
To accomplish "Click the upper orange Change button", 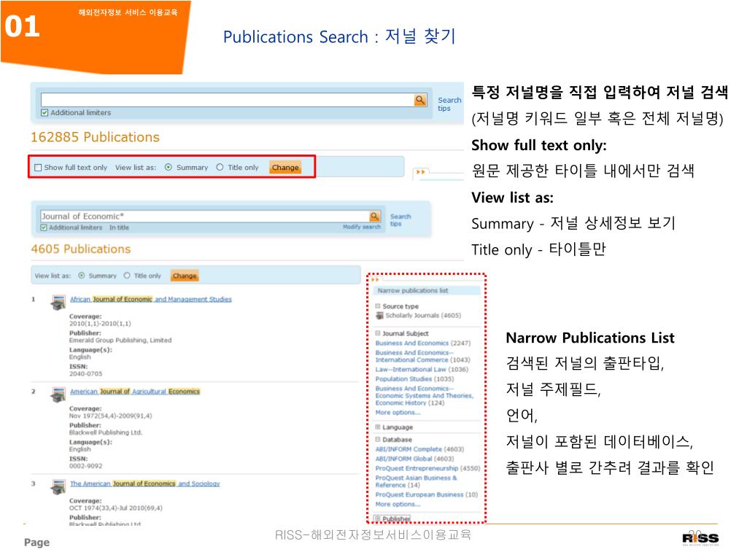I will 285,167.
